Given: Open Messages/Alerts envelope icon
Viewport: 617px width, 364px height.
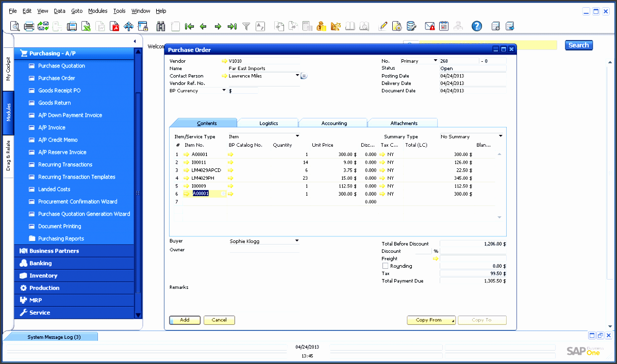Looking at the screenshot, I should pyautogui.click(x=430, y=26).
